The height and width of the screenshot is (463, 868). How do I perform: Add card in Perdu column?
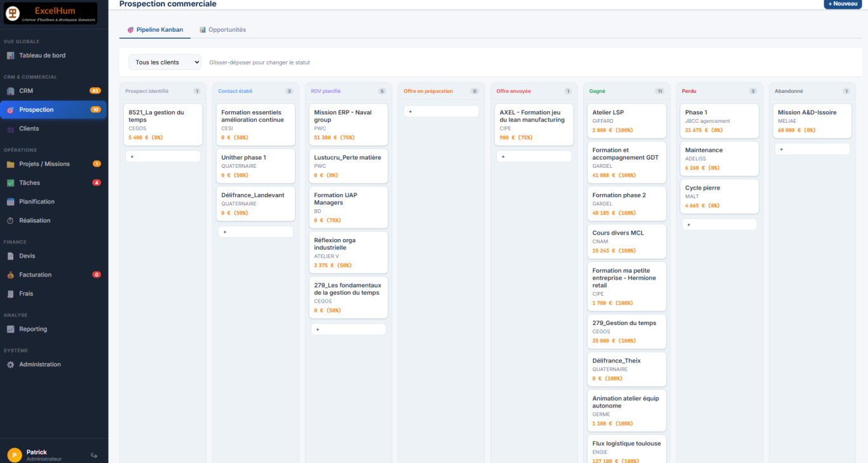click(719, 225)
